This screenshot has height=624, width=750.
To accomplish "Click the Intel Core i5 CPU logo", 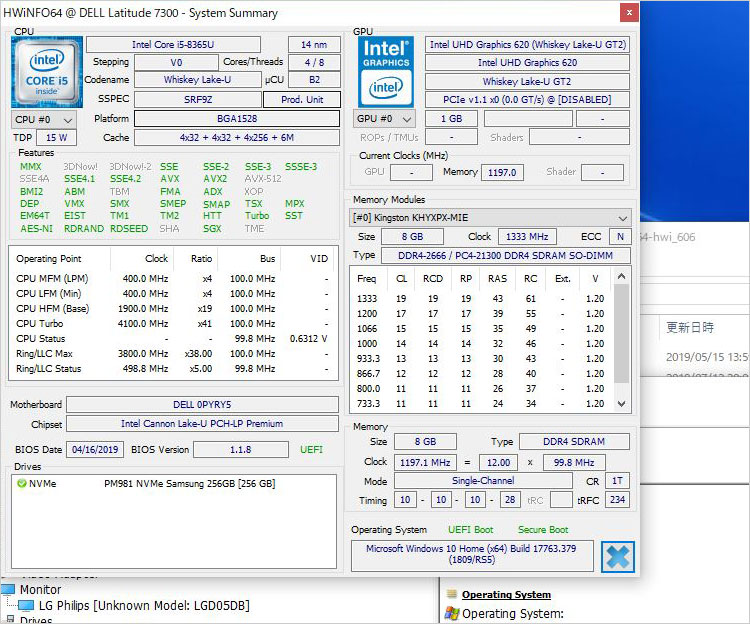I will click(x=46, y=72).
